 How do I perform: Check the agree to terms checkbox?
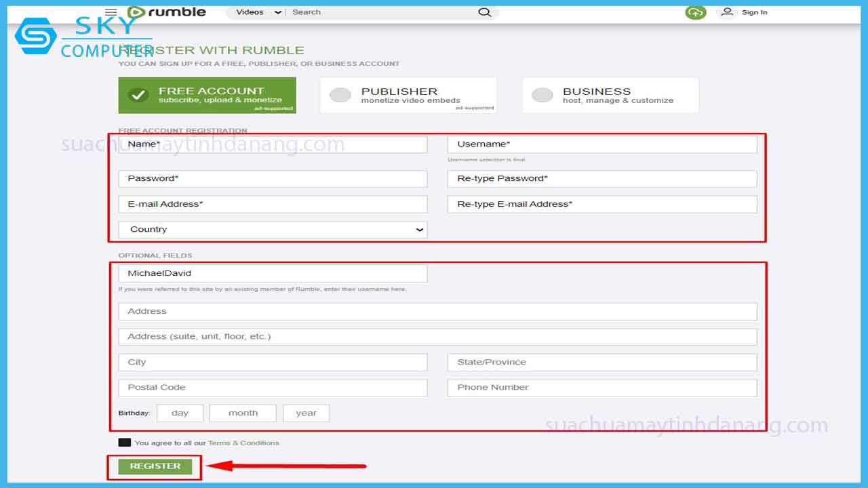125,443
